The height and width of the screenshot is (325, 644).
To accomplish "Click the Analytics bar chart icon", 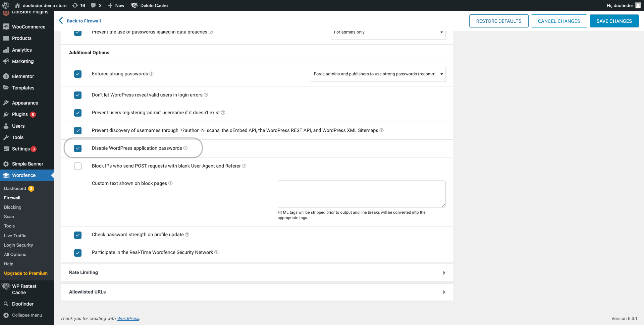I will 6,50.
